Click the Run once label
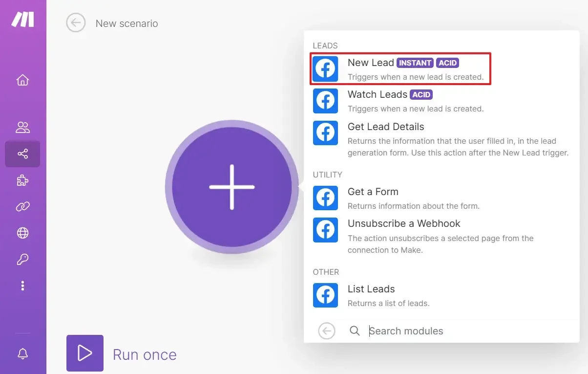Screen dimensions: 588x374 (x=145, y=354)
